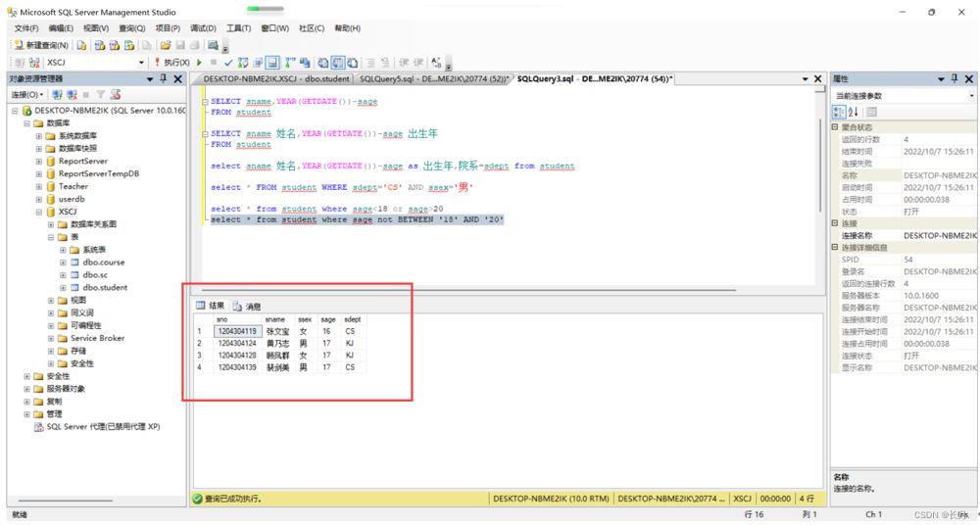Screen dimensions: 980x526
Task: Click categorized view icon in Properties panel
Action: point(837,113)
